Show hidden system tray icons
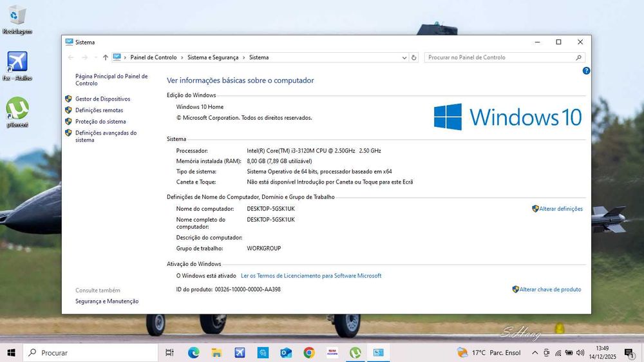Screen dimensions: 644x362 pos(535,352)
